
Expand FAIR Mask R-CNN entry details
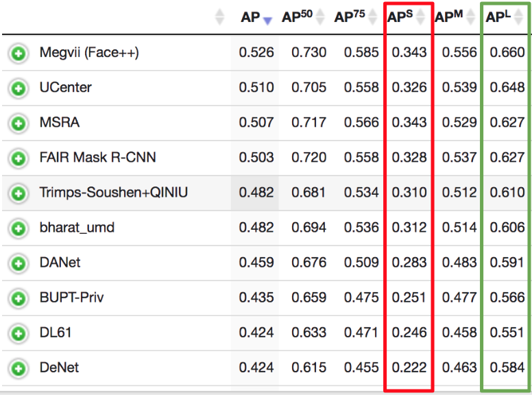tap(19, 158)
